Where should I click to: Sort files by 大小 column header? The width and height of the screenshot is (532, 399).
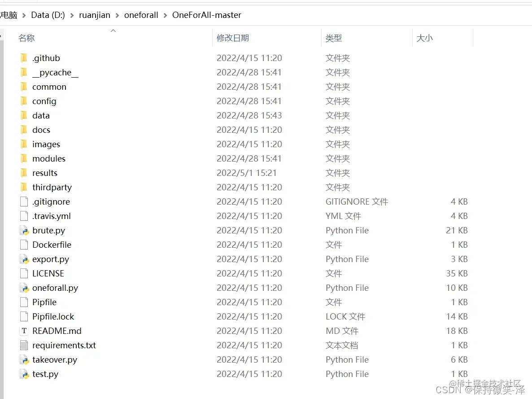point(424,38)
